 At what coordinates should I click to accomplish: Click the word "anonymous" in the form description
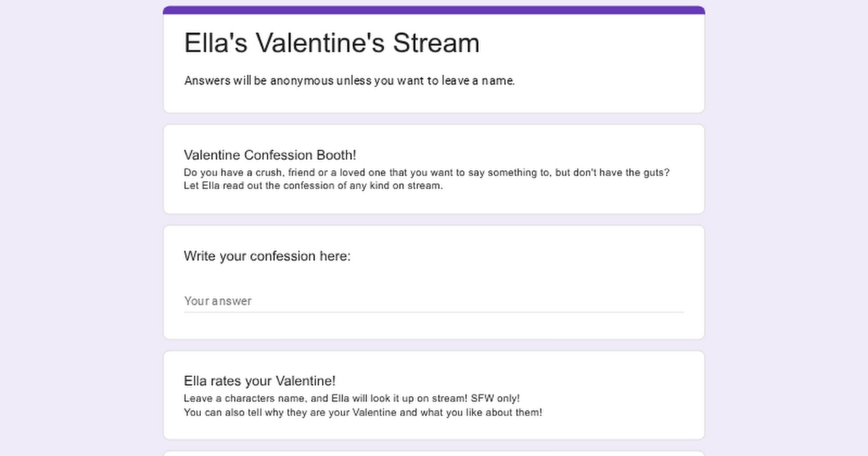[302, 81]
